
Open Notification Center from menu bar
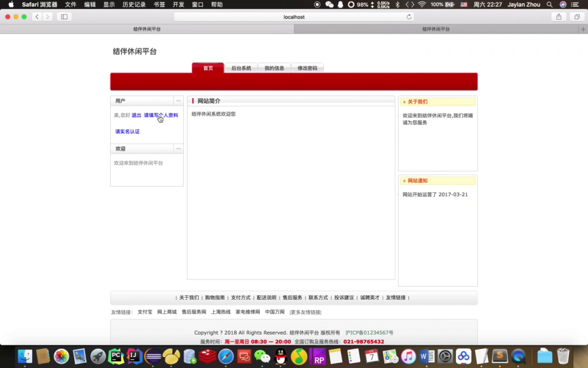[x=575, y=5]
